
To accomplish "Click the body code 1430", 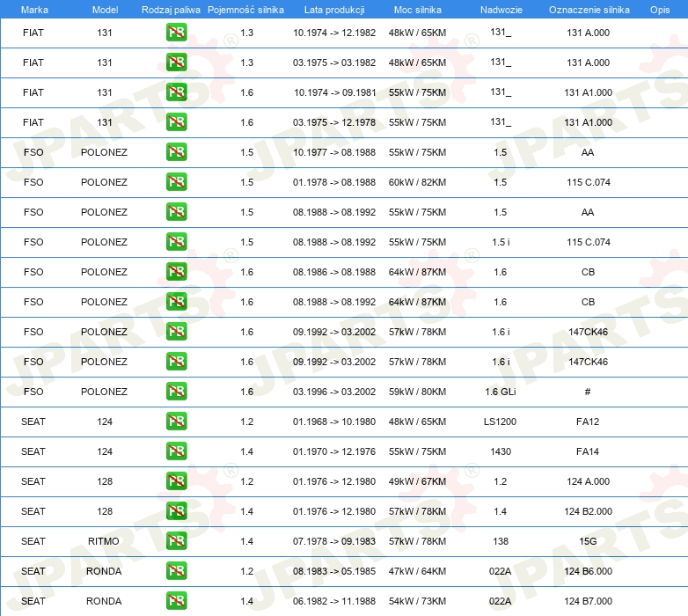I will [x=501, y=451].
